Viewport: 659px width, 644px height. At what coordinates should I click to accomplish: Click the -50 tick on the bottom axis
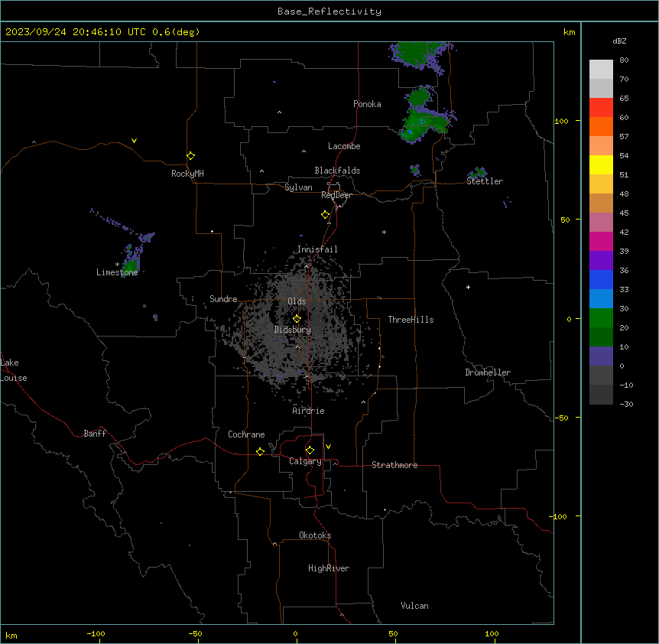(195, 633)
